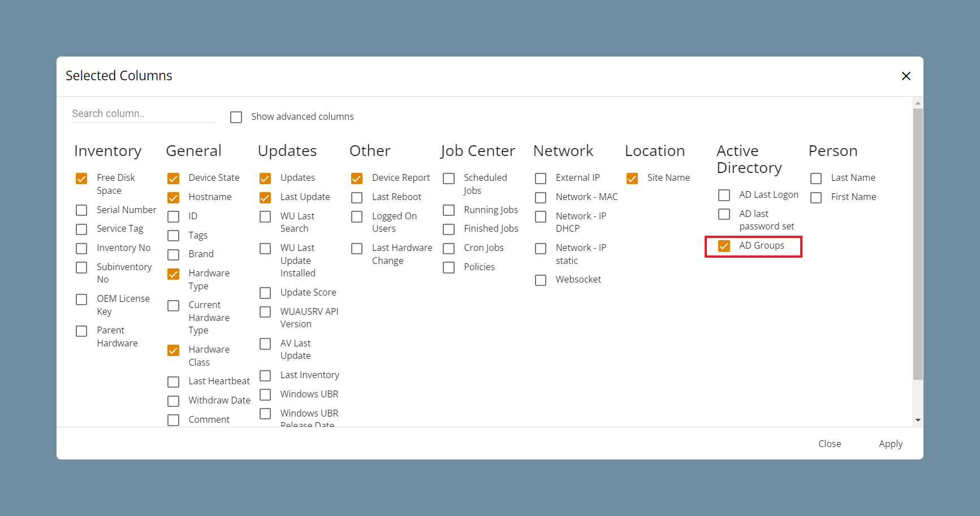This screenshot has height=516, width=980.
Task: Check the Logged On Users checkbox
Action: click(x=357, y=216)
